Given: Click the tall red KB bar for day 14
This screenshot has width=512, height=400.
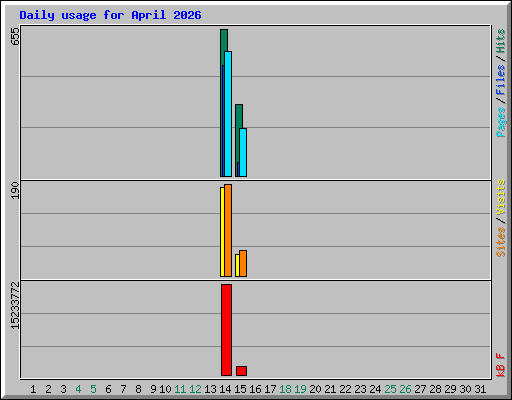Looking at the screenshot, I should pyautogui.click(x=226, y=330).
